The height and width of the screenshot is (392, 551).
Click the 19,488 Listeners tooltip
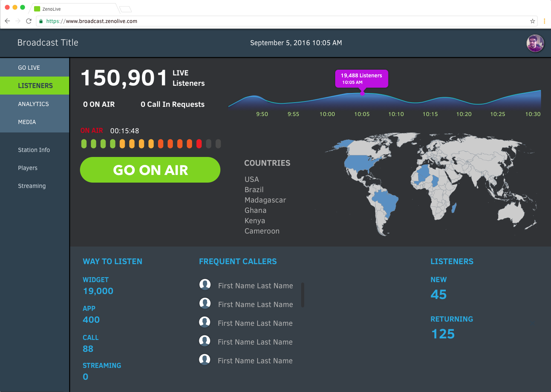pyautogui.click(x=362, y=78)
